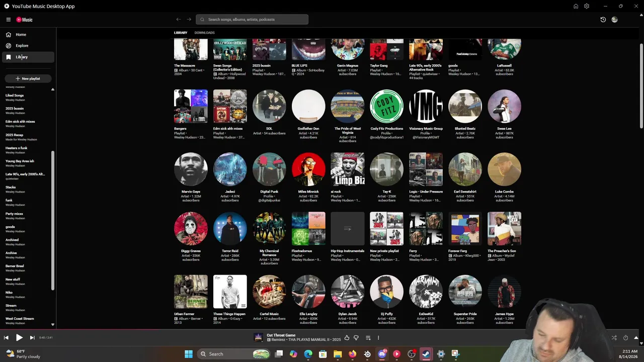The image size is (644, 362).
Task: Open the Hip-Hop Instrumentals playlist
Action: tap(348, 229)
